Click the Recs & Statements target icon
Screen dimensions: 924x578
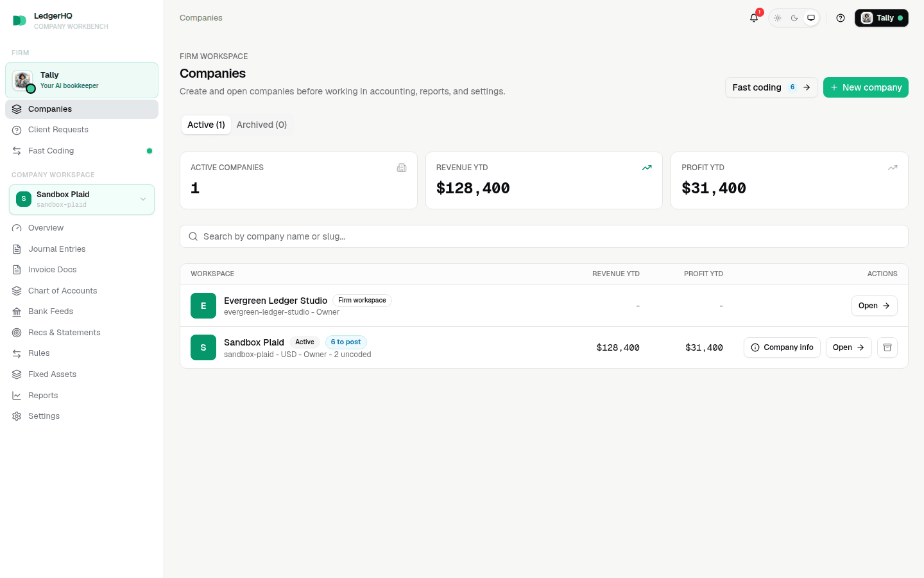pyautogui.click(x=17, y=333)
